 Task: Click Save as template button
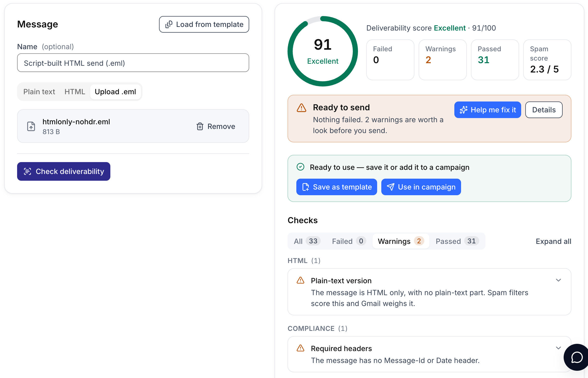[x=336, y=187]
